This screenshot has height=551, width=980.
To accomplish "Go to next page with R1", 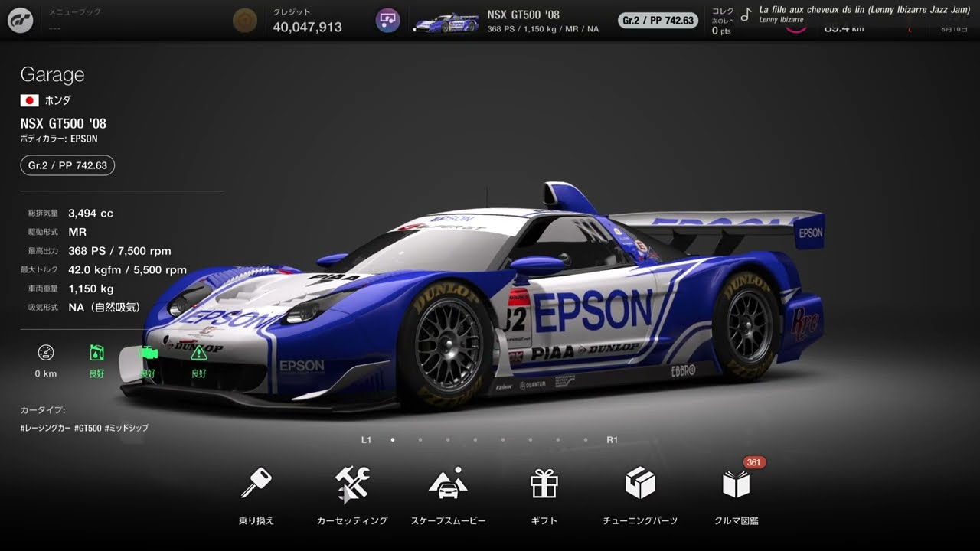I will (x=612, y=440).
